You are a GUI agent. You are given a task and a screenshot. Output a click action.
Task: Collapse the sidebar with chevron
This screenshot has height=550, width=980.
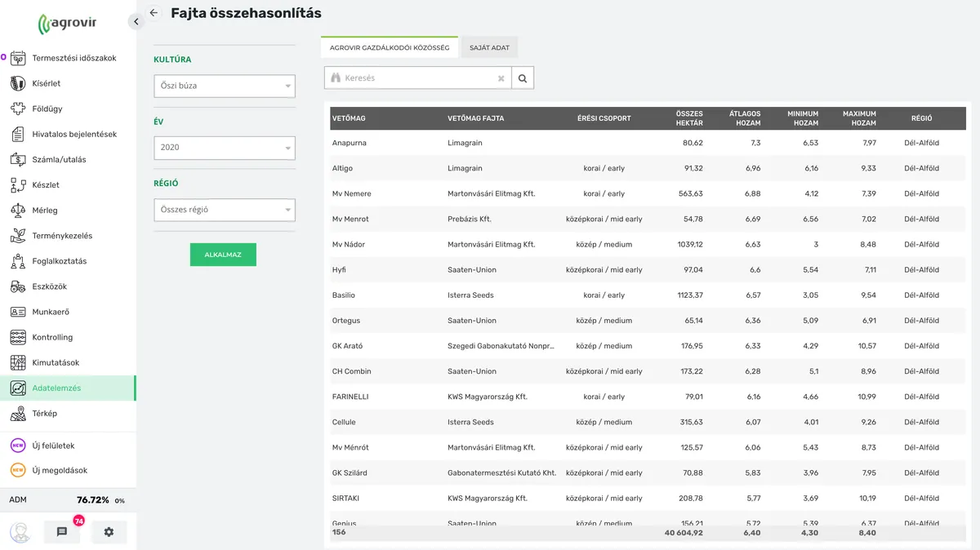[x=136, y=22]
